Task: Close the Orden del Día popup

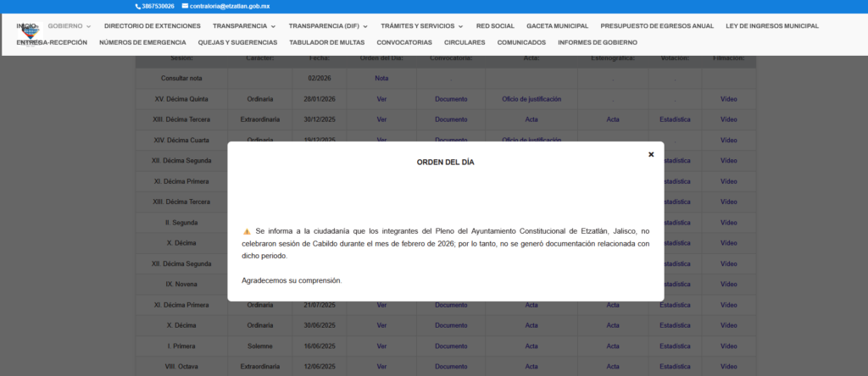Action: [651, 154]
